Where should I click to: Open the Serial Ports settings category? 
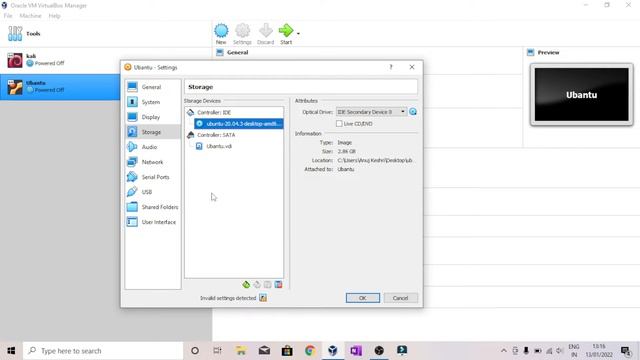tap(153, 177)
